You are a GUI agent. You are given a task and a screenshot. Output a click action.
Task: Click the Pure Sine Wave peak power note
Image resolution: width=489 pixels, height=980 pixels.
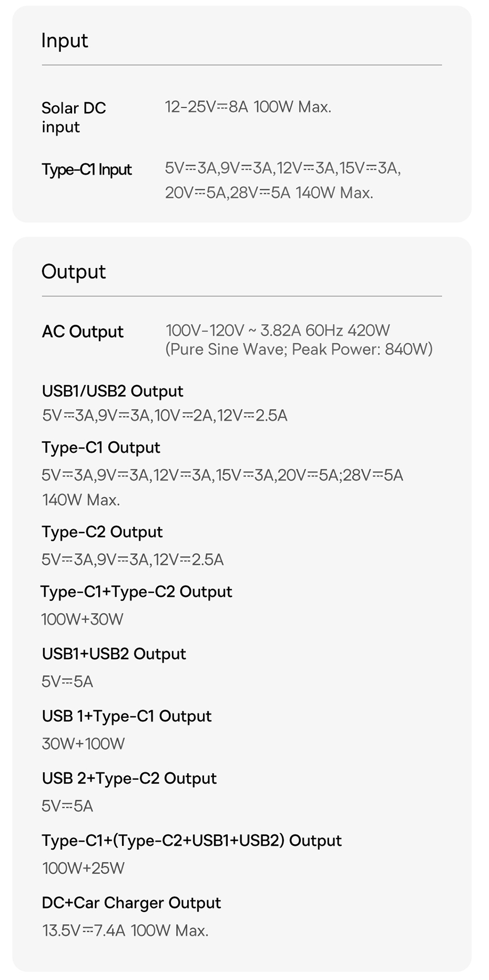tap(299, 349)
